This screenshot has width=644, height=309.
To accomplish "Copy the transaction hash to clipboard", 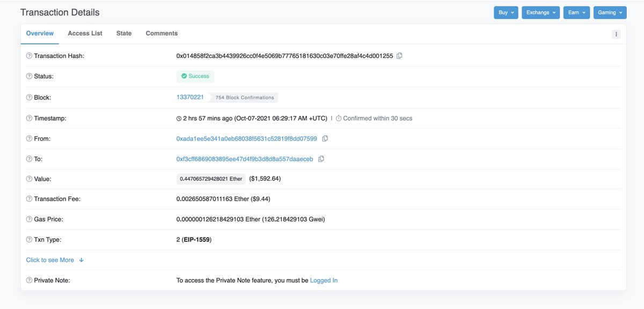I will click(x=399, y=56).
